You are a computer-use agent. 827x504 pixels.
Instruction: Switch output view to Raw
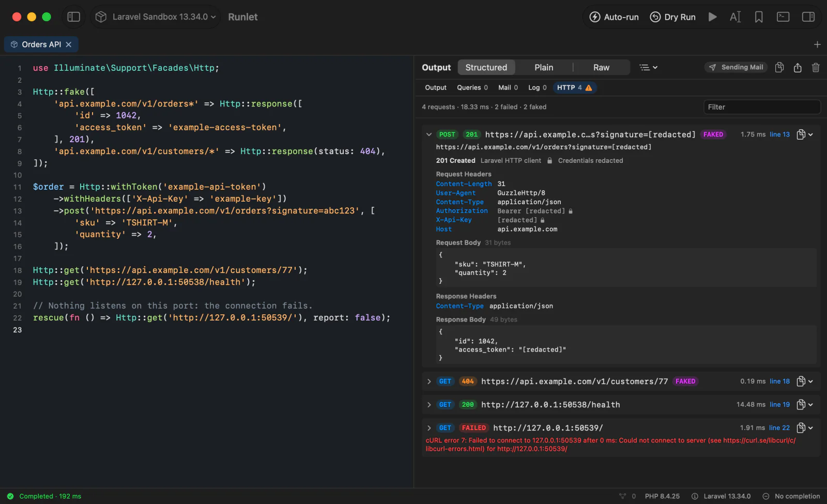pyautogui.click(x=601, y=67)
